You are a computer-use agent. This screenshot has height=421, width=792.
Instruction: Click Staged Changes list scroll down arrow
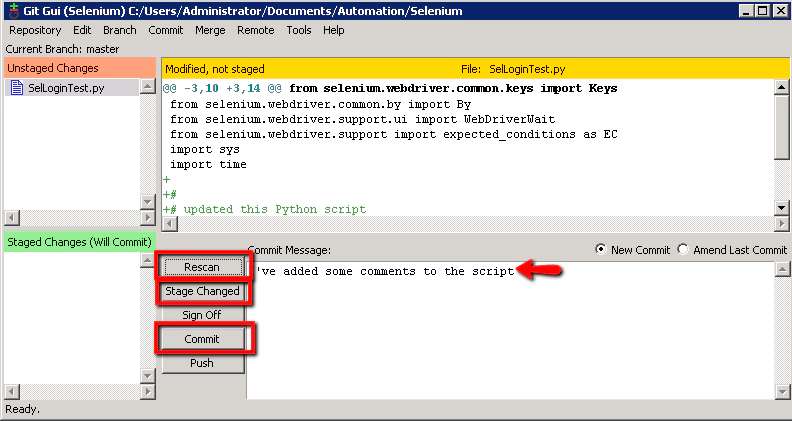coord(147,376)
